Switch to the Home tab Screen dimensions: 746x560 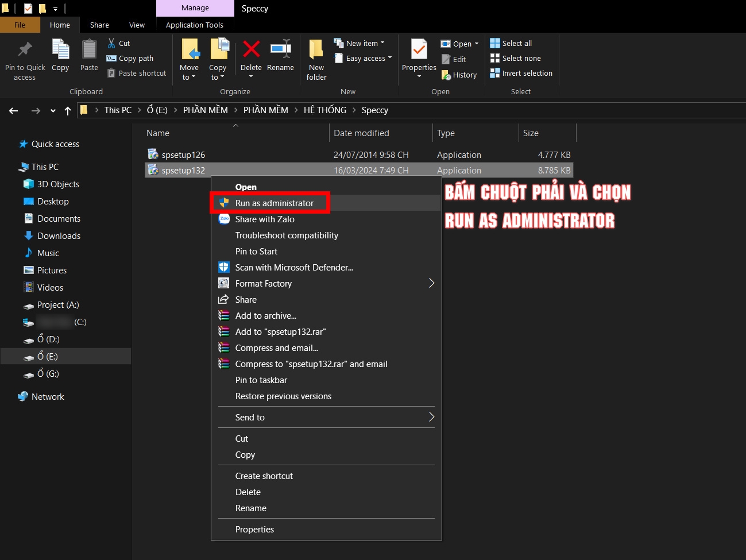[60, 25]
